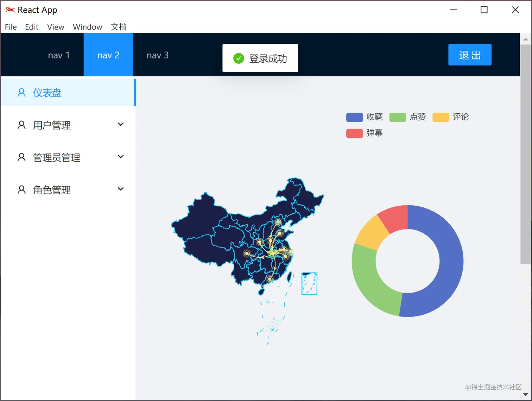
Task: Open the 用户管理 sidebar item
Action: 68,125
